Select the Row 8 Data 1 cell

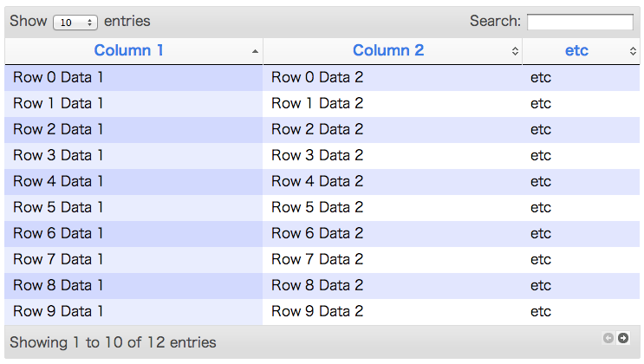58,286
